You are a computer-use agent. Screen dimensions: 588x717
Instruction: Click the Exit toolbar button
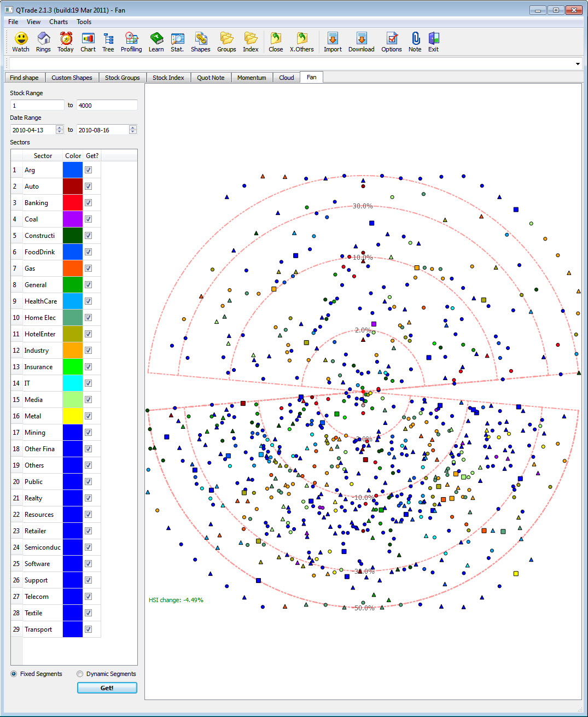click(x=433, y=42)
